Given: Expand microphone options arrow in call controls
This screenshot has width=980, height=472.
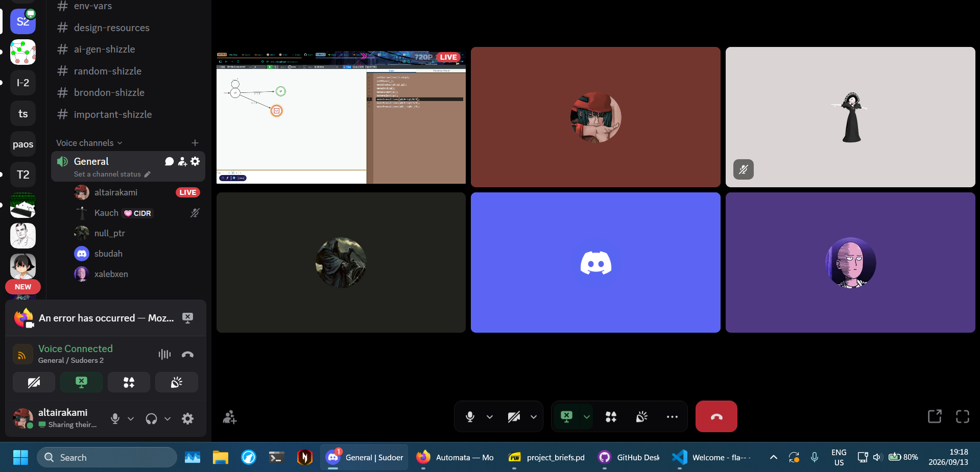Looking at the screenshot, I should click(x=490, y=417).
